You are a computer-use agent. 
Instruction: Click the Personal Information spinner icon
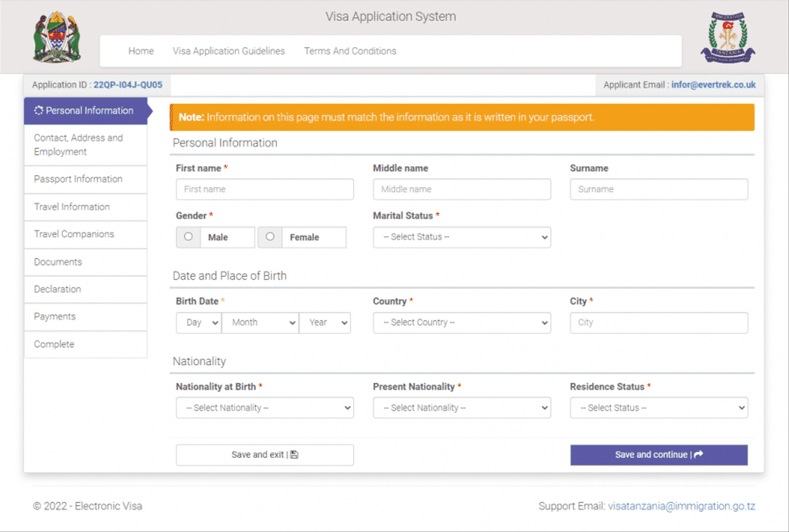[x=39, y=111]
